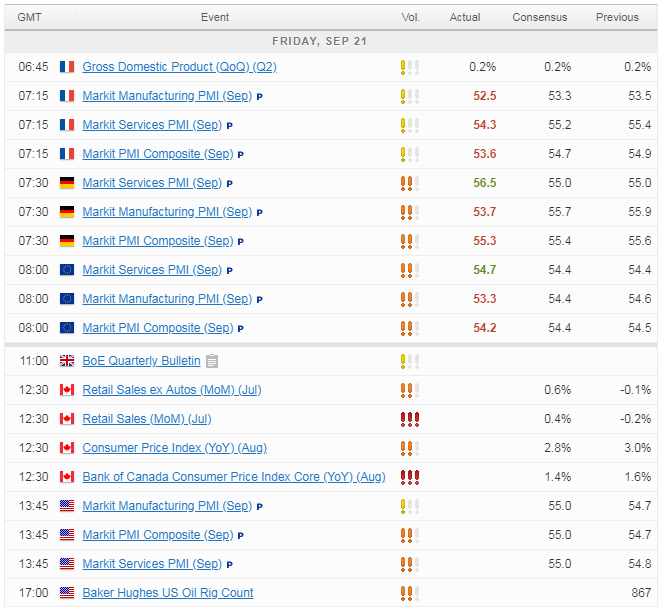Click preliminary 'P' marker on France Markit Manufacturing PMI

tap(260, 97)
